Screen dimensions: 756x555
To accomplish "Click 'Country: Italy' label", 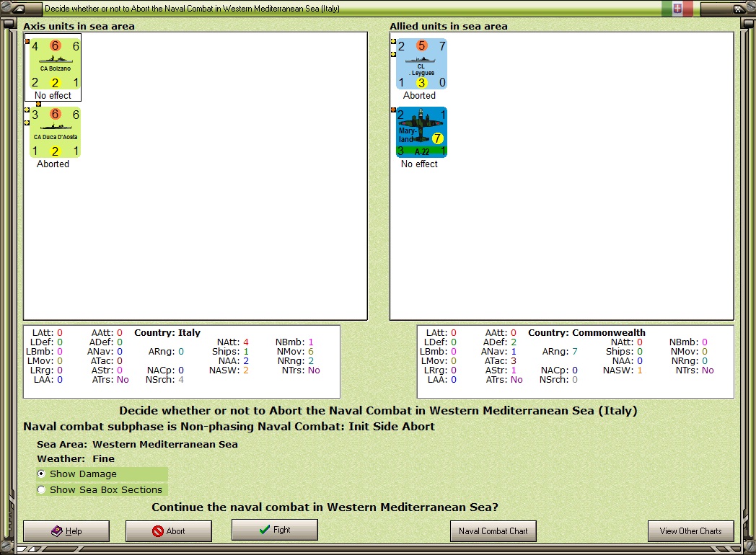I will coord(167,332).
